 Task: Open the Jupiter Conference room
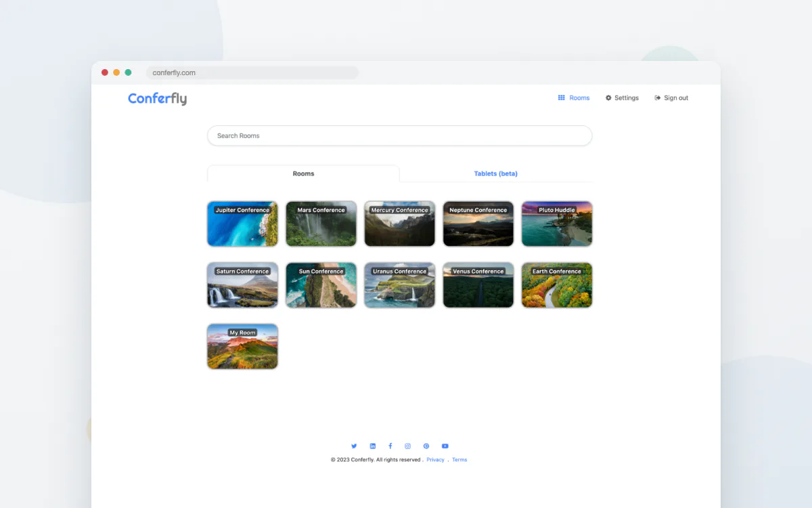click(242, 224)
